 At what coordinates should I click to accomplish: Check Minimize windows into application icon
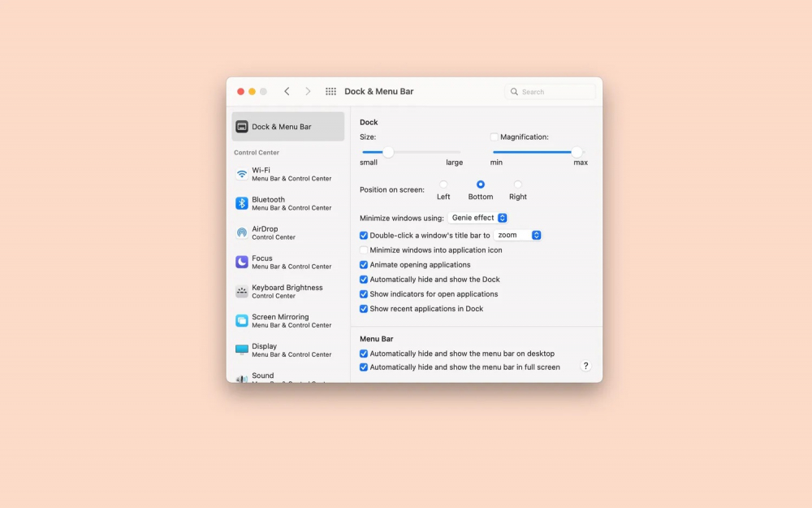(x=363, y=250)
